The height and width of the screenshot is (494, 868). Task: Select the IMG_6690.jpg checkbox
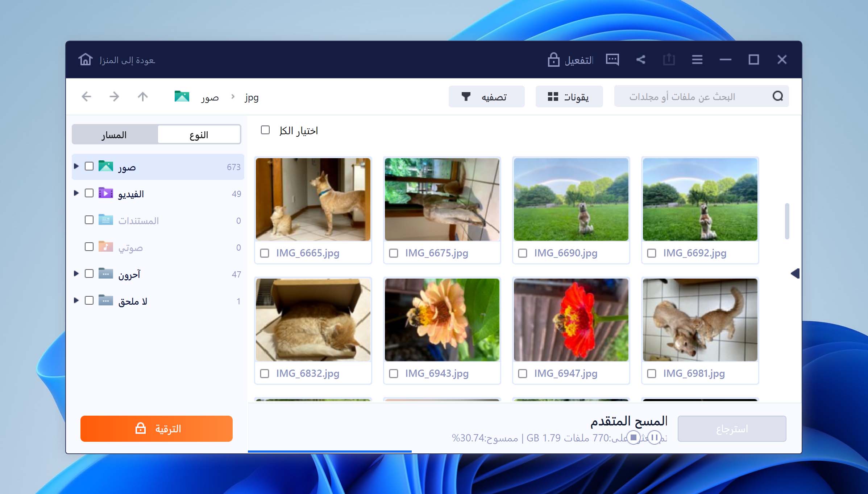523,253
